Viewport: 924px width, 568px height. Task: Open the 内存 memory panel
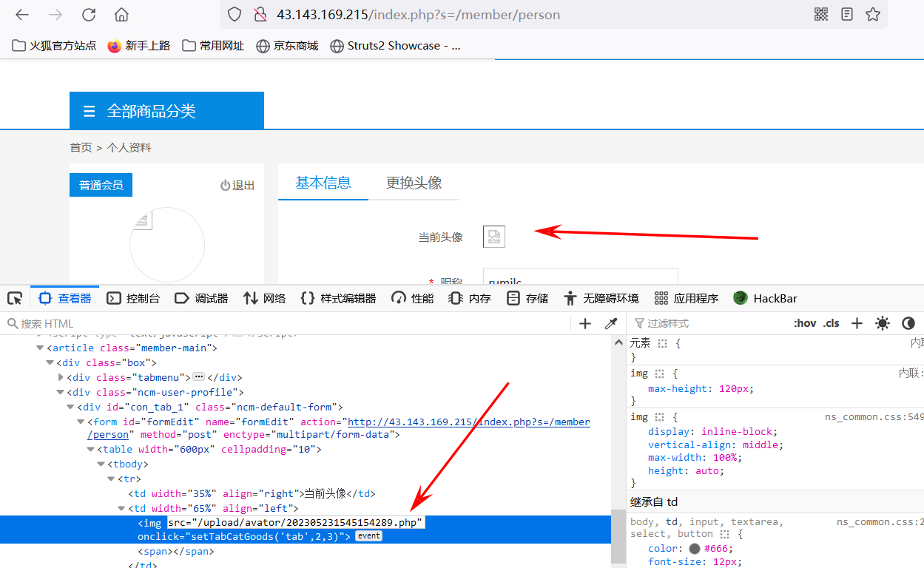coord(470,298)
